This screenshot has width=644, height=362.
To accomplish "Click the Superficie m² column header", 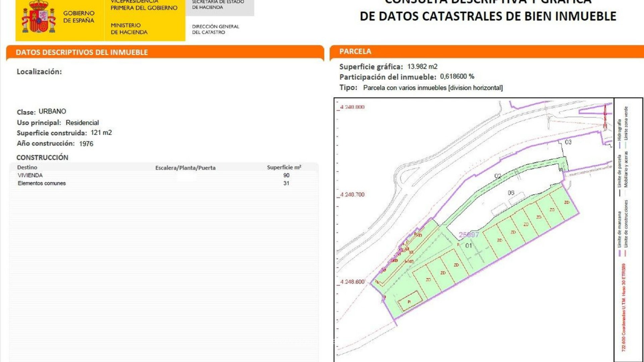I will (284, 167).
